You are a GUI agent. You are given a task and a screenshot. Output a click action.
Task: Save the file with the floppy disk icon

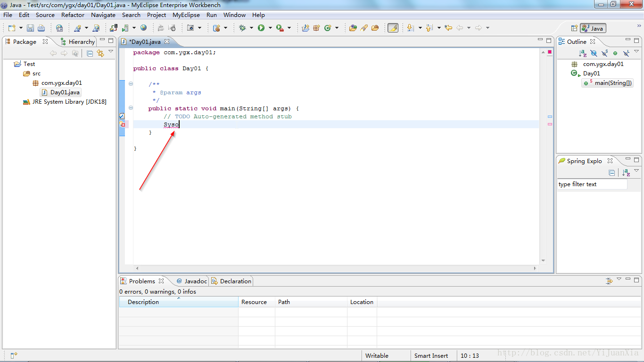[30, 28]
